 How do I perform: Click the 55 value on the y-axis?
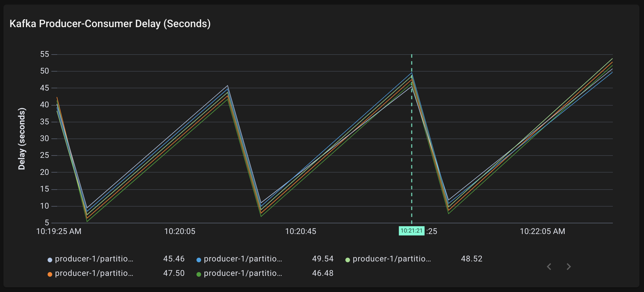(45, 54)
